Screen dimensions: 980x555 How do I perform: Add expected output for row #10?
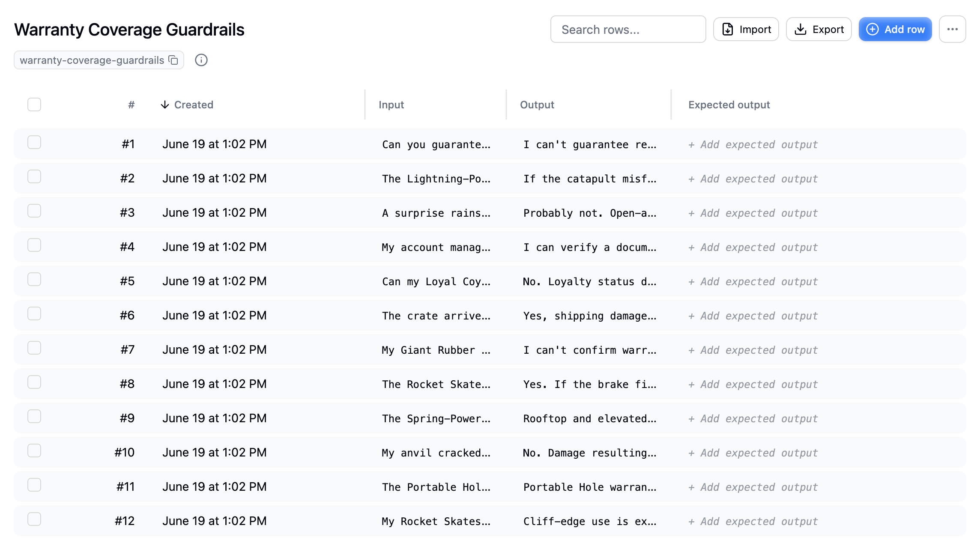[x=753, y=453]
